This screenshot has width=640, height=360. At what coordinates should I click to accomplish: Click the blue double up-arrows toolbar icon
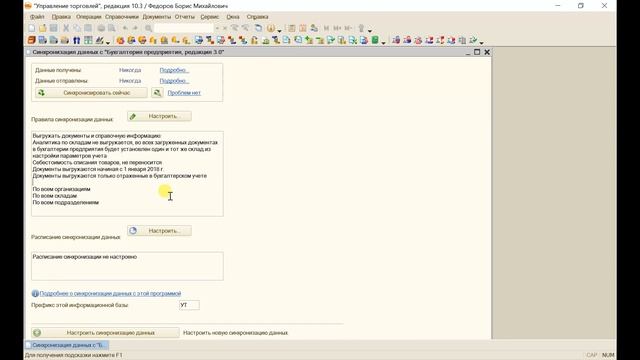click(77, 40)
